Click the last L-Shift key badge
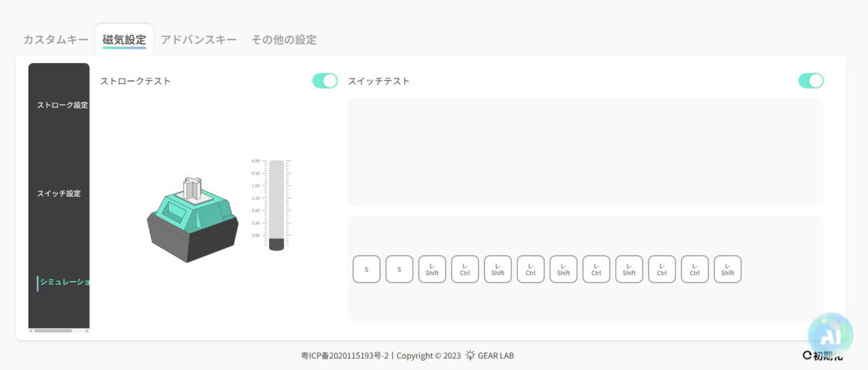Viewport: 868px width, 370px height. [x=728, y=269]
